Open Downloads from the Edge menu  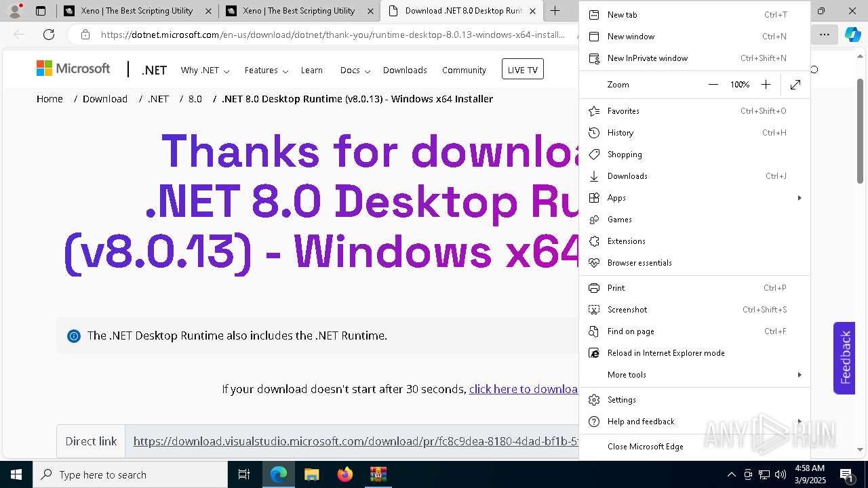694,176
